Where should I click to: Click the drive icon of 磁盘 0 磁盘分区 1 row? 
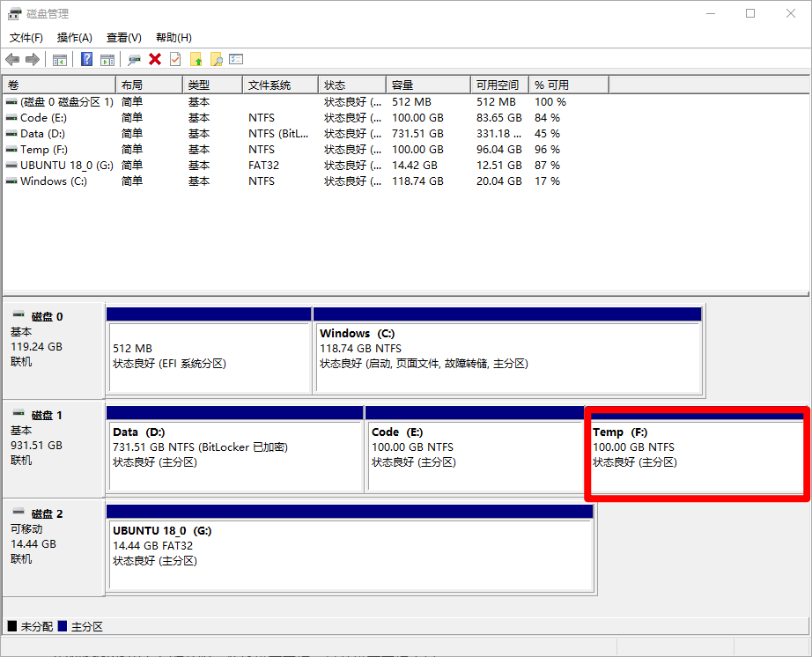[x=11, y=102]
